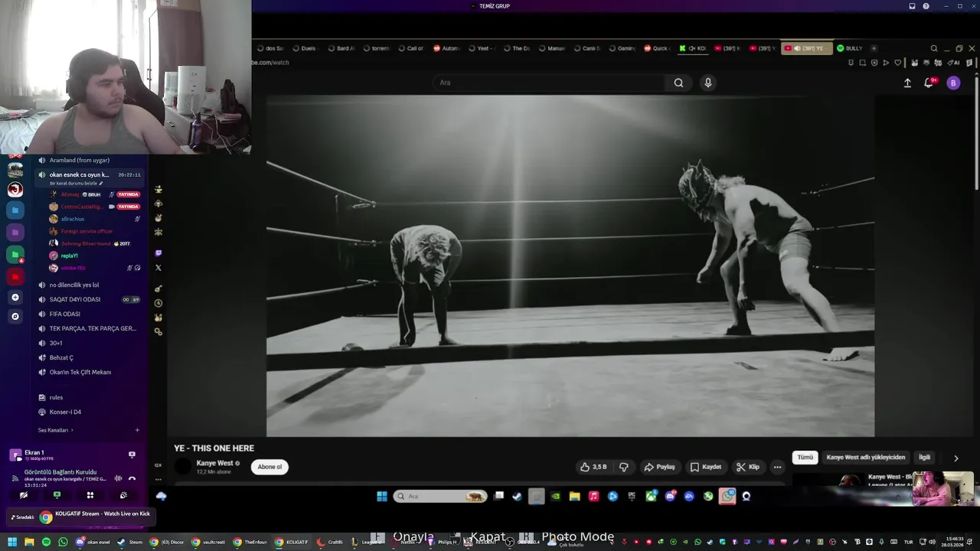The height and width of the screenshot is (551, 980).
Task: Click the GX corner icon in sidebar
Action: click(x=158, y=465)
